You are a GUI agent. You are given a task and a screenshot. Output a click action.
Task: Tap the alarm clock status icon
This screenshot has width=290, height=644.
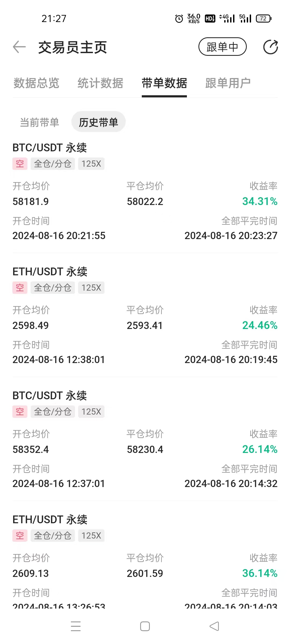[179, 19]
